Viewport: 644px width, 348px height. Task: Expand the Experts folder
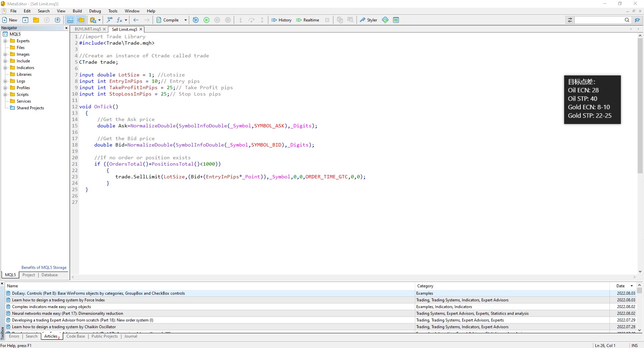point(5,41)
